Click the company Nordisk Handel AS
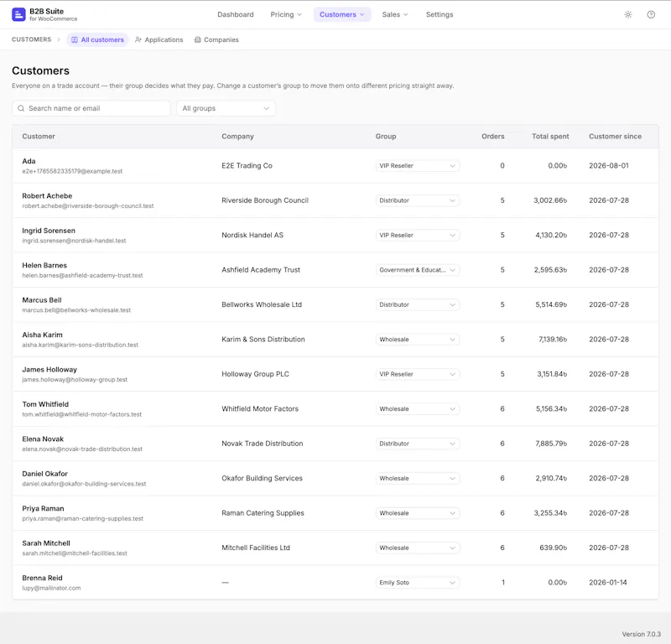 click(x=252, y=235)
